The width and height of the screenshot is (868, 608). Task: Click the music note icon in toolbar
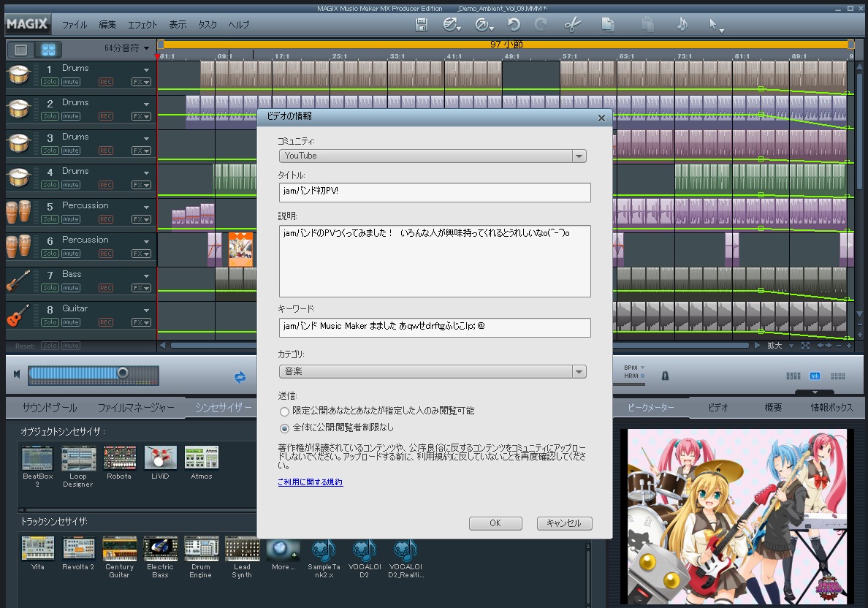point(682,24)
